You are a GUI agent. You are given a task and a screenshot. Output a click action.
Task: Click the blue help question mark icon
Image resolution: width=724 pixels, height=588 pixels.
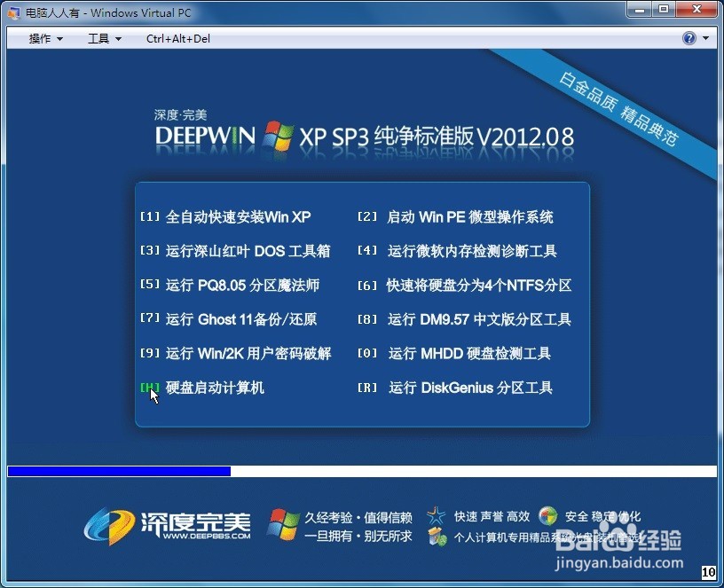(x=689, y=38)
